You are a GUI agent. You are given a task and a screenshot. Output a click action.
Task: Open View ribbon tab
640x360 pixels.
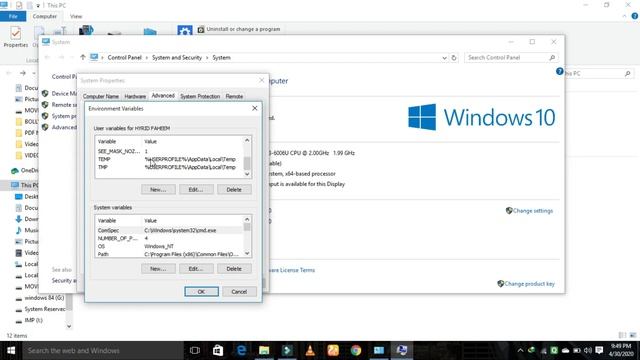coord(76,16)
